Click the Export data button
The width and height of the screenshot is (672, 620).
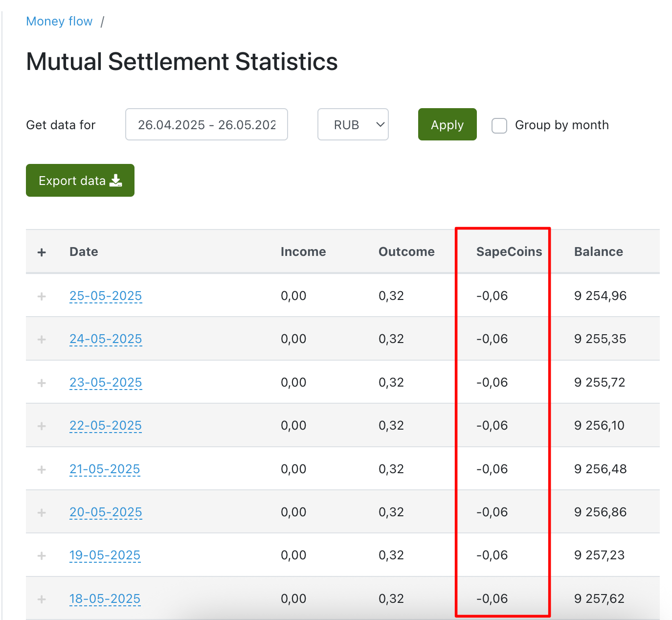click(80, 181)
